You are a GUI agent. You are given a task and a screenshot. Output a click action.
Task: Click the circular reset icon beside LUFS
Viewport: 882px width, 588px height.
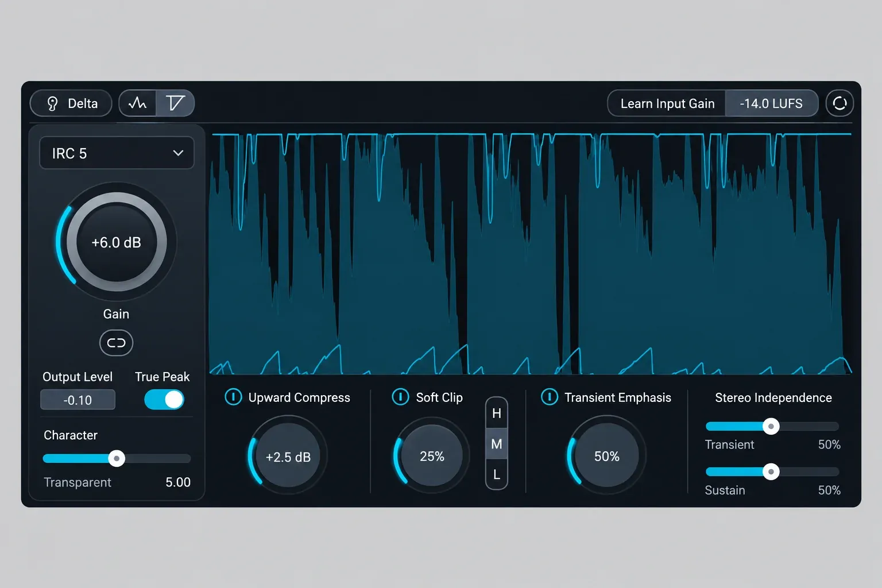840,103
